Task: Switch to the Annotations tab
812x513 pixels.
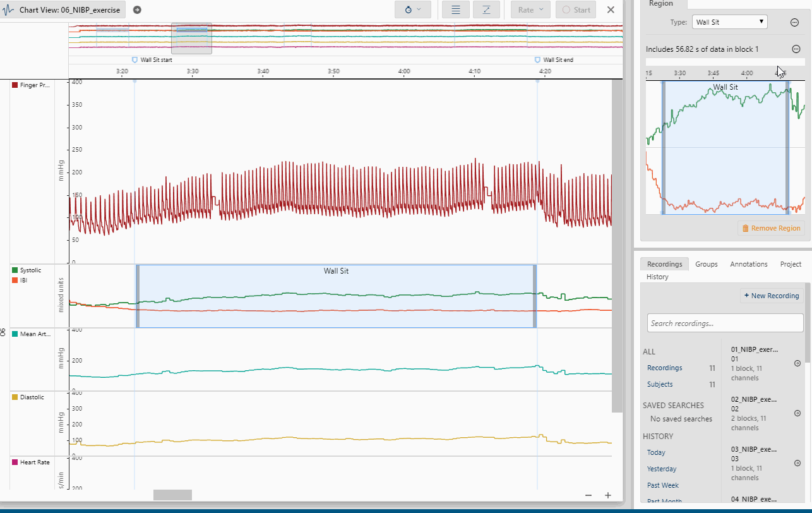Action: pos(748,264)
